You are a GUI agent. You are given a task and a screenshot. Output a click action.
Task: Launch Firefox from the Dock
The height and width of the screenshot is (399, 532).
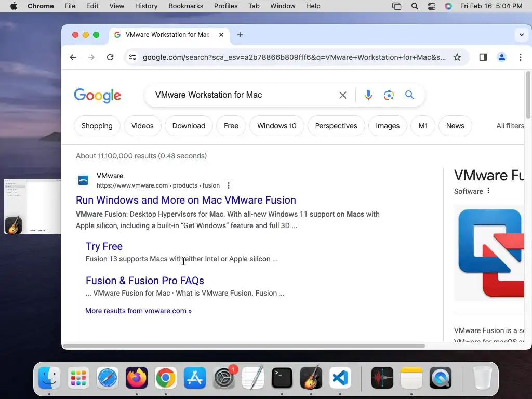click(x=137, y=378)
